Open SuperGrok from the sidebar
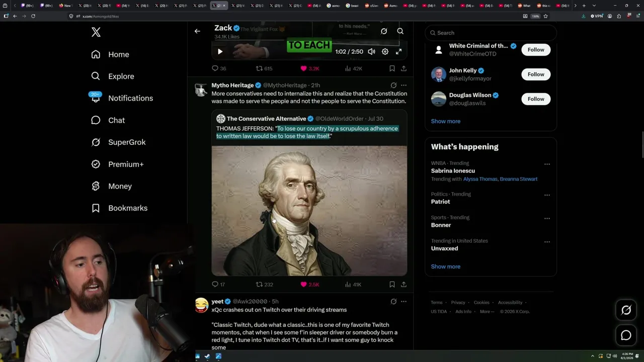644x362 pixels. point(119,142)
